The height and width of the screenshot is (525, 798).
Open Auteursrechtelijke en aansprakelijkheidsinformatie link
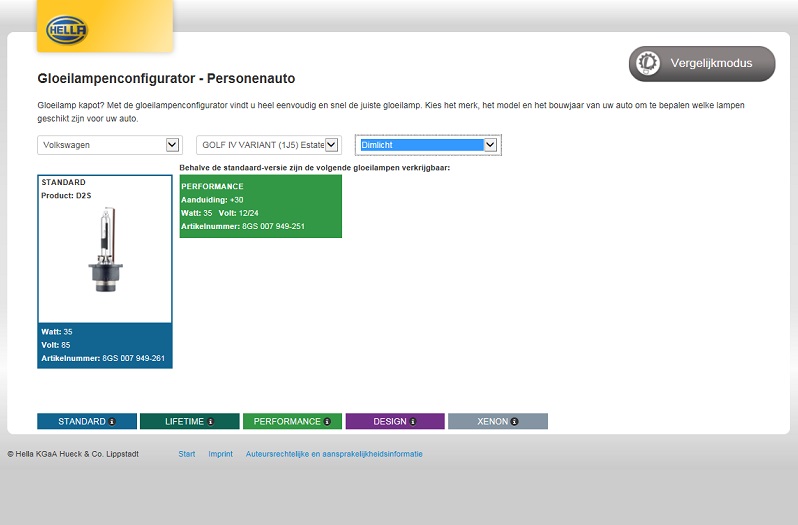click(334, 454)
